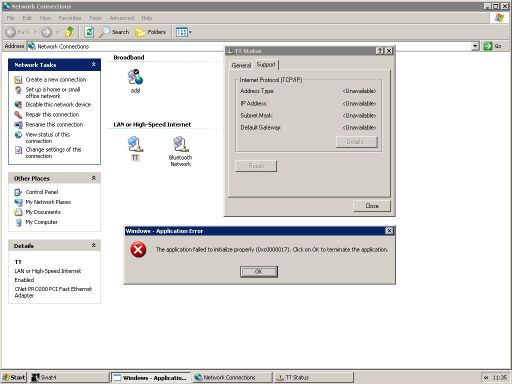Open the Advanced menu
512x384 pixels.
(122, 18)
